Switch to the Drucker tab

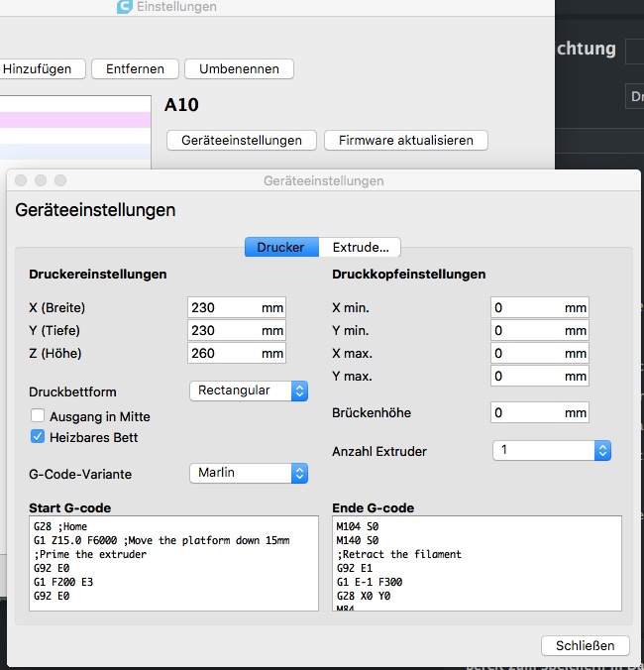(x=281, y=247)
